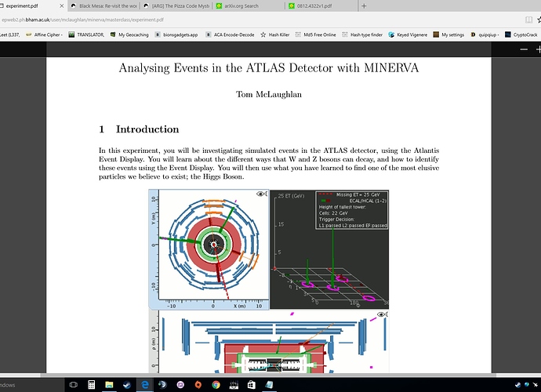The image size is (541, 392).
Task: Open the Md5 Free Online bookmark
Action: (x=318, y=34)
